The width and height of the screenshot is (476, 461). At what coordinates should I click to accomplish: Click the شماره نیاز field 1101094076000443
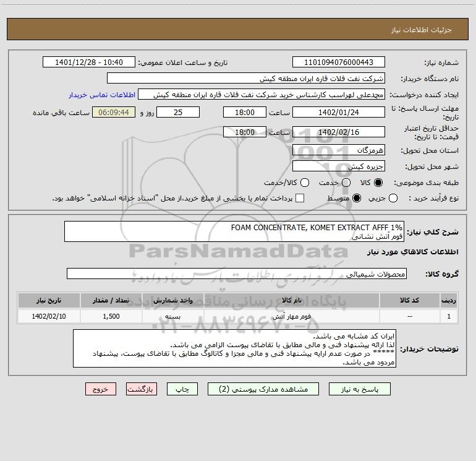pyautogui.click(x=339, y=62)
